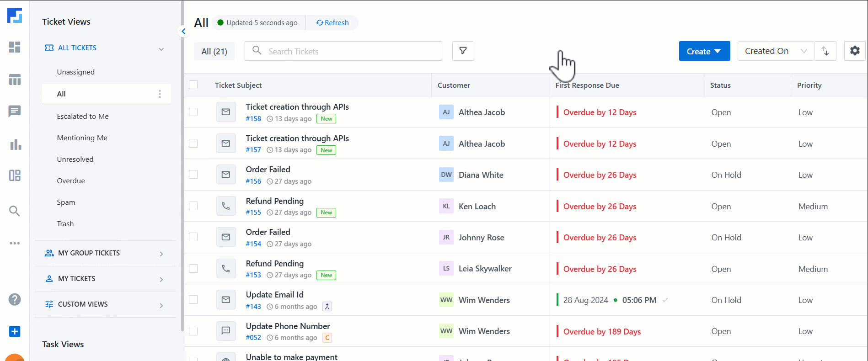Select checkbox for ticket #052
The image size is (868, 361).
click(193, 331)
